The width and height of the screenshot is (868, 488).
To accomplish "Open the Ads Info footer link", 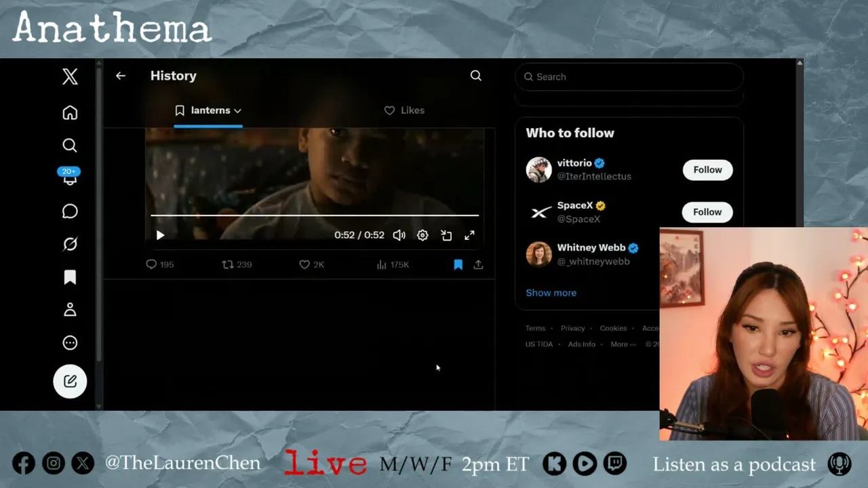I will [x=582, y=344].
